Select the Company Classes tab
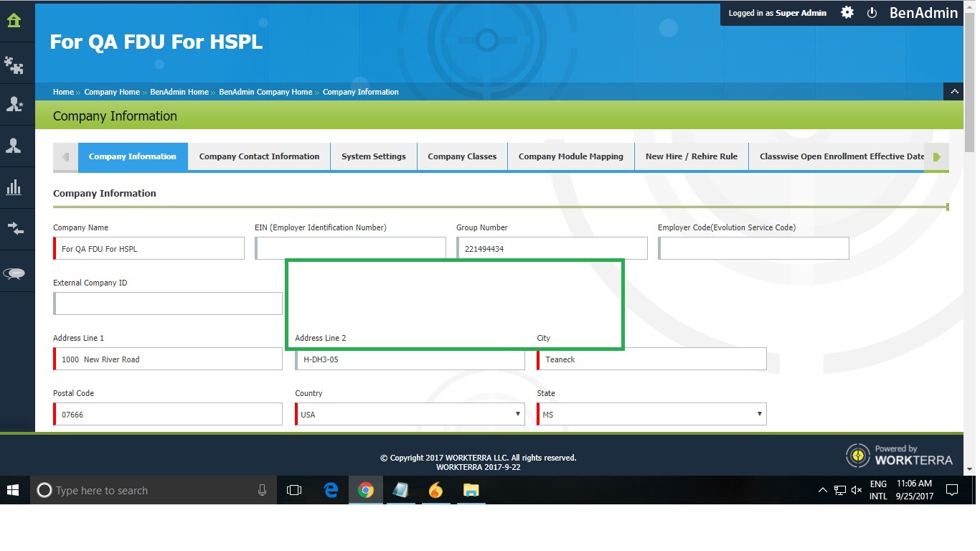This screenshot has height=551, width=980. 462,156
